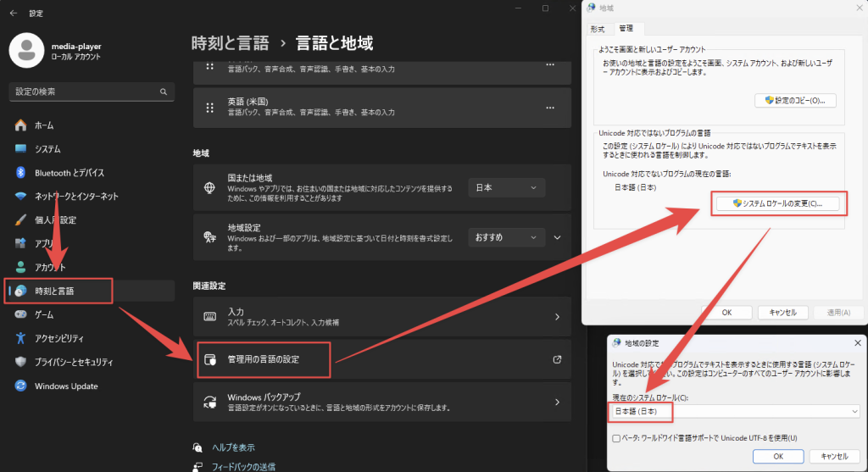
Task: Click the back arrow in Settings title bar
Action: 13,14
